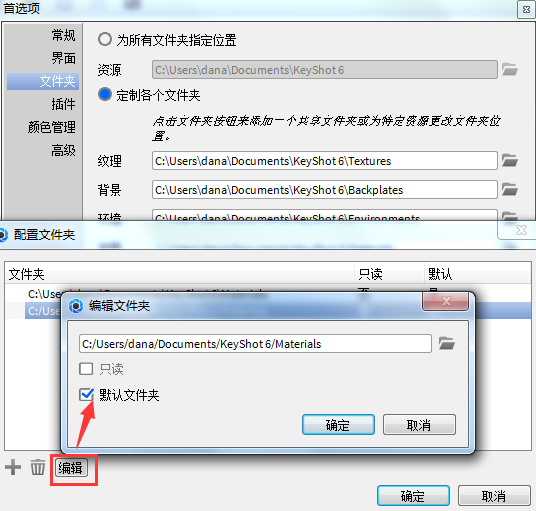
Task: Select 定制各个文件夹 radio option
Action: pyautogui.click(x=105, y=94)
